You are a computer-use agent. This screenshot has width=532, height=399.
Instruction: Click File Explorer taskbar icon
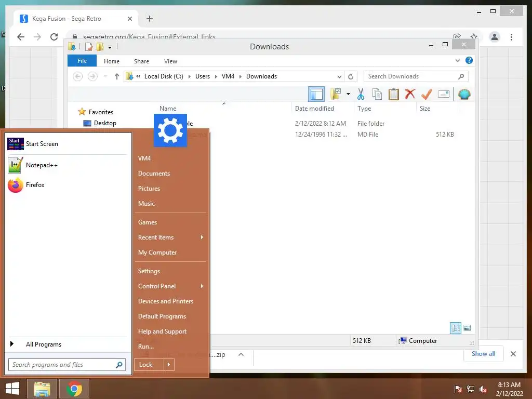point(42,389)
